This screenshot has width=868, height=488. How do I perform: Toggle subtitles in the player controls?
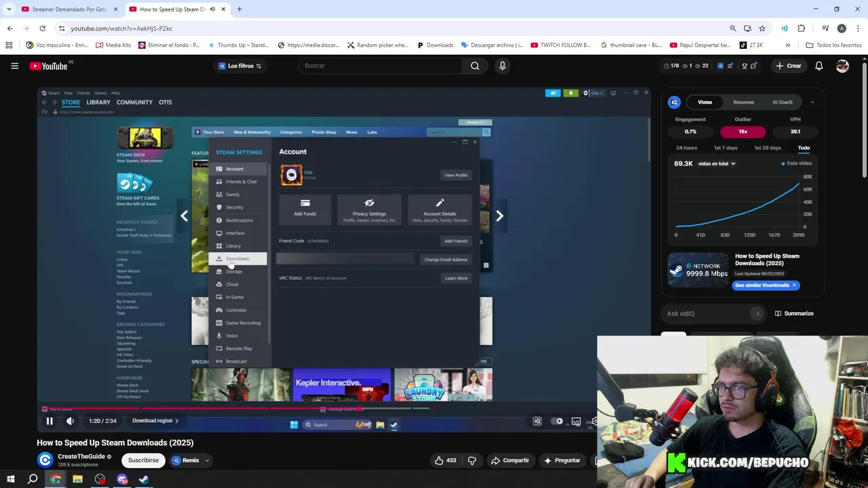(x=576, y=421)
